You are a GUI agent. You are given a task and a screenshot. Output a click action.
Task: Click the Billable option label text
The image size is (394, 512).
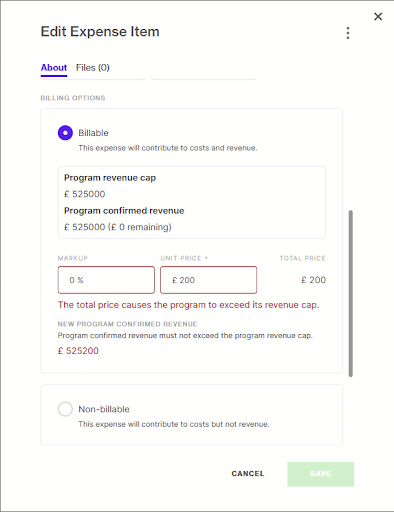click(x=93, y=133)
